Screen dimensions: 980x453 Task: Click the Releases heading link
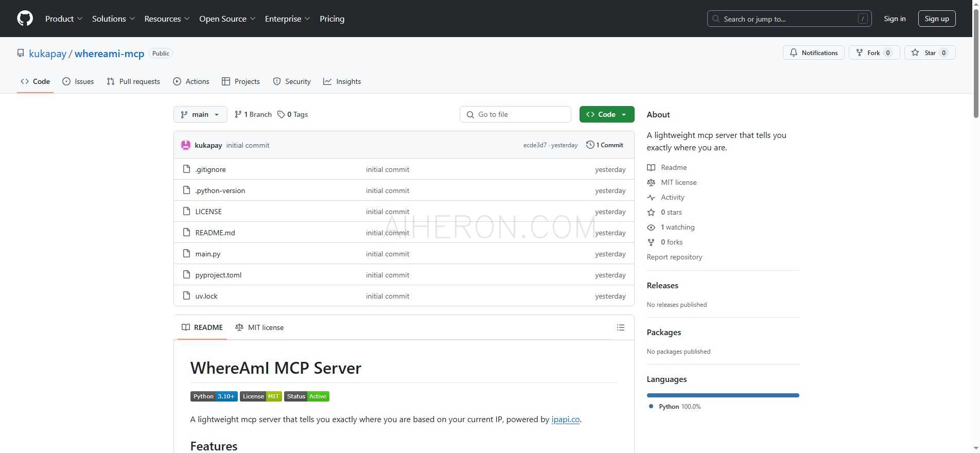point(662,286)
